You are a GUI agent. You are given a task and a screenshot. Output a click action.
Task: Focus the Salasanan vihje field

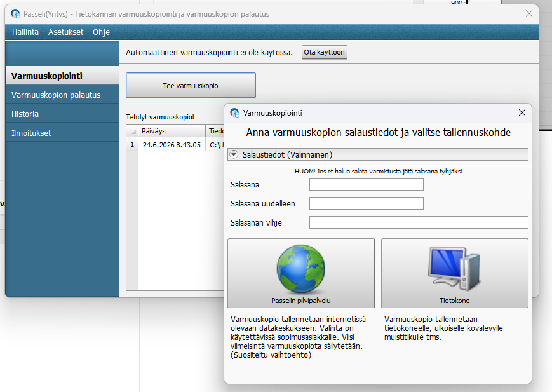click(419, 222)
